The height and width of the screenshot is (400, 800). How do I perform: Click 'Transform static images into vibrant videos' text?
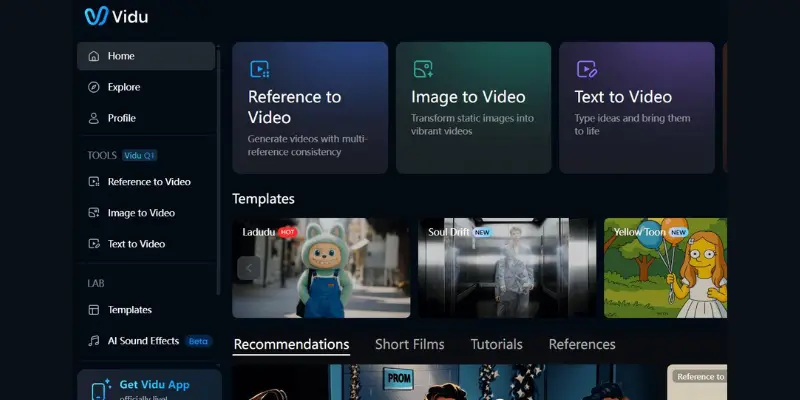point(472,124)
